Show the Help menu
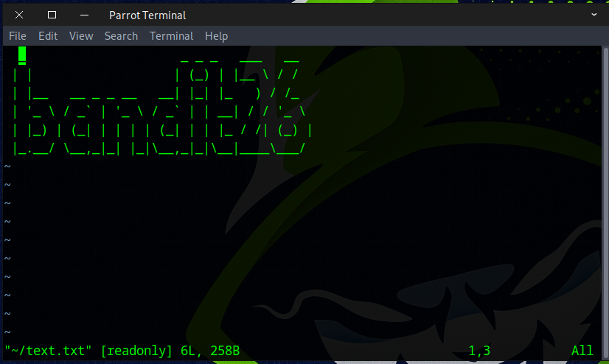 click(216, 36)
